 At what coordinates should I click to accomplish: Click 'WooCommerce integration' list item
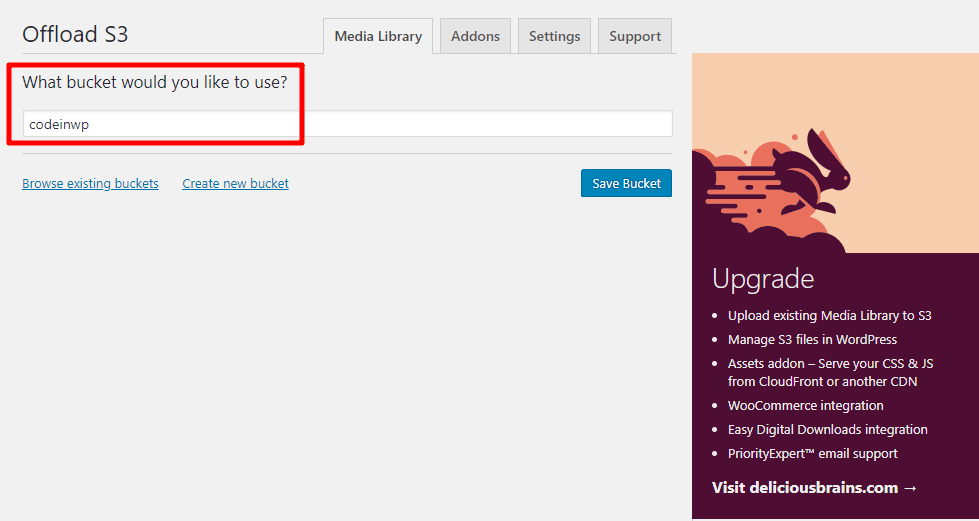(805, 405)
